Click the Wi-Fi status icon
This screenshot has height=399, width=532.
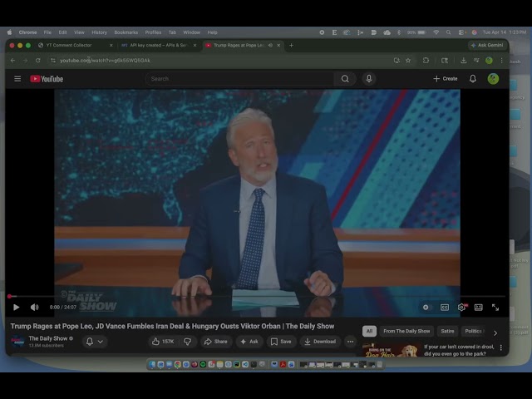pos(436,32)
